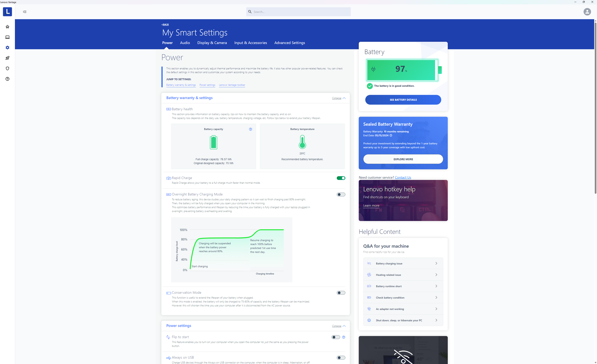
Task: Open Battery runtime short chevron
Action: (x=436, y=286)
